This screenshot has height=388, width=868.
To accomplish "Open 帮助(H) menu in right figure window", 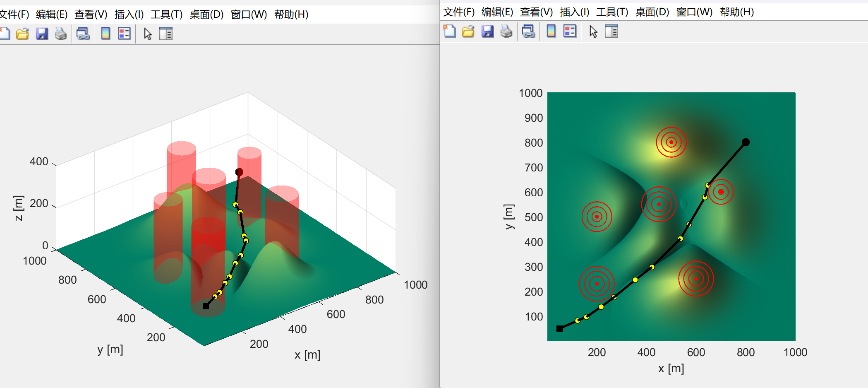I will point(736,12).
